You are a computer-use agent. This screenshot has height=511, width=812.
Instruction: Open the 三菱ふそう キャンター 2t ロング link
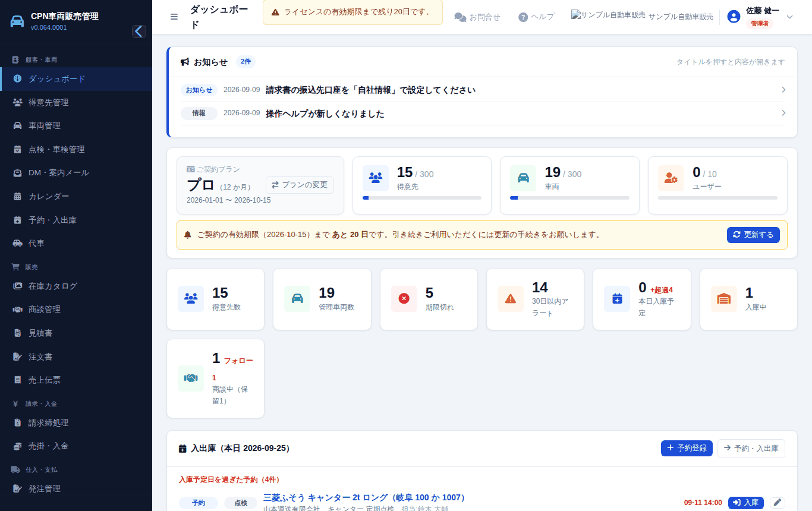(366, 497)
